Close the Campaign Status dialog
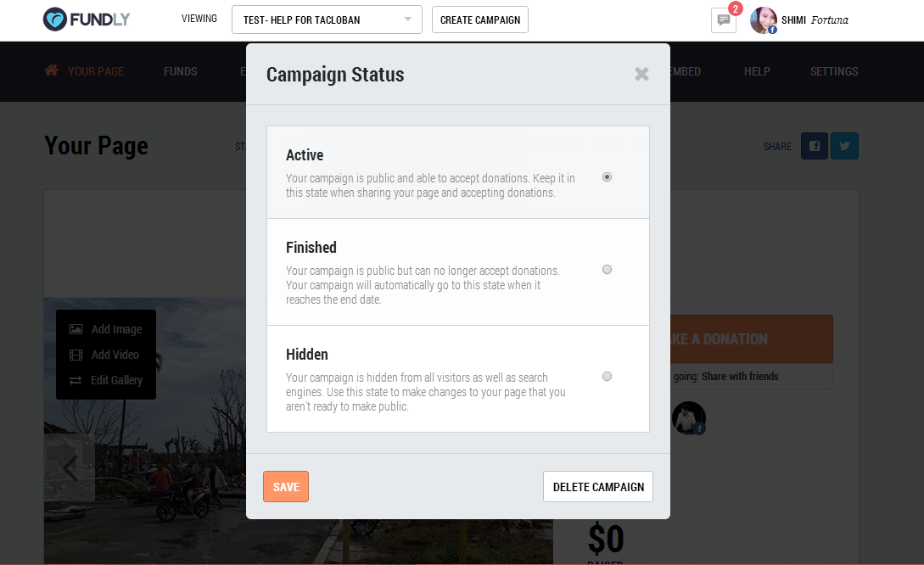Viewport: 924px width, 565px height. tap(641, 75)
